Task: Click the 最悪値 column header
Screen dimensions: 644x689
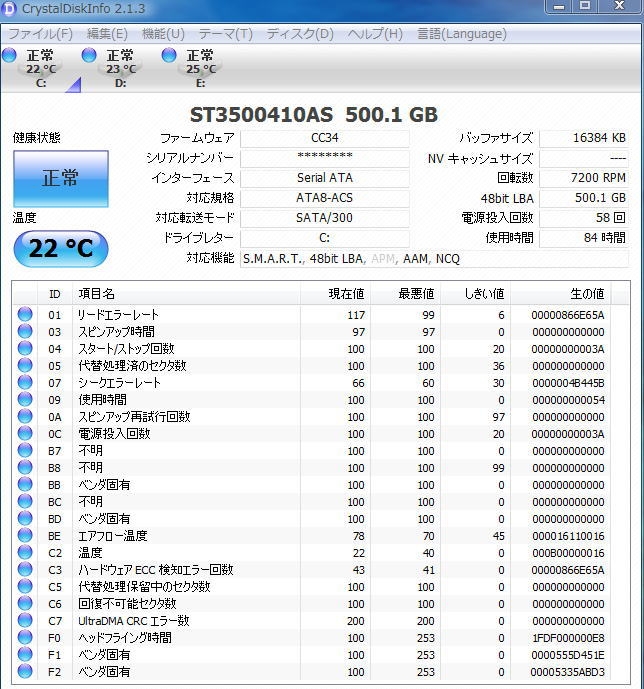Action: (x=405, y=294)
